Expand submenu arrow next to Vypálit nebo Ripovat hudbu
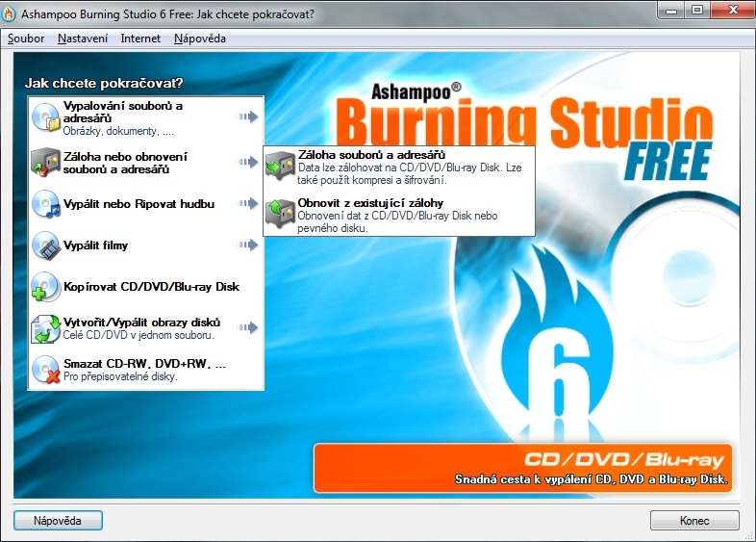This screenshot has width=756, height=542. pyautogui.click(x=248, y=203)
